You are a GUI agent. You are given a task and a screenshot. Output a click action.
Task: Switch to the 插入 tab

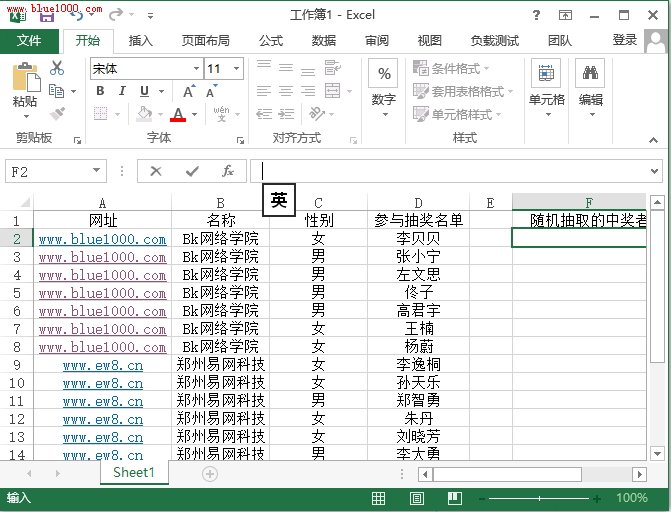pos(140,41)
